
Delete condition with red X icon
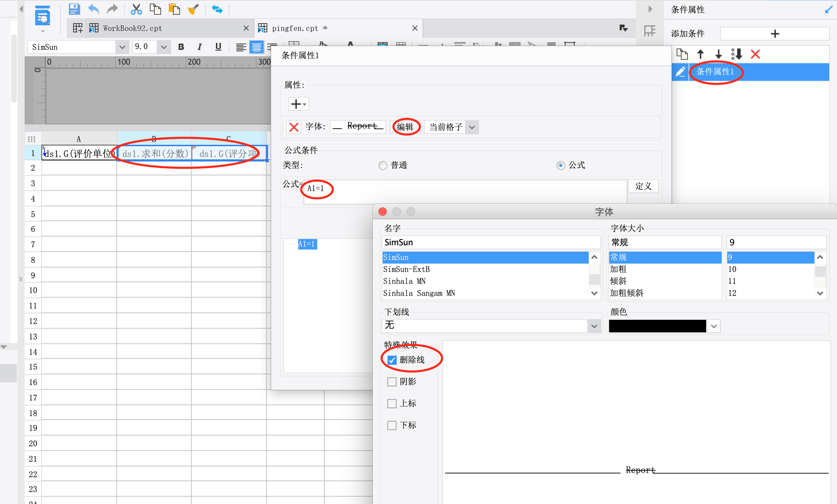[755, 54]
